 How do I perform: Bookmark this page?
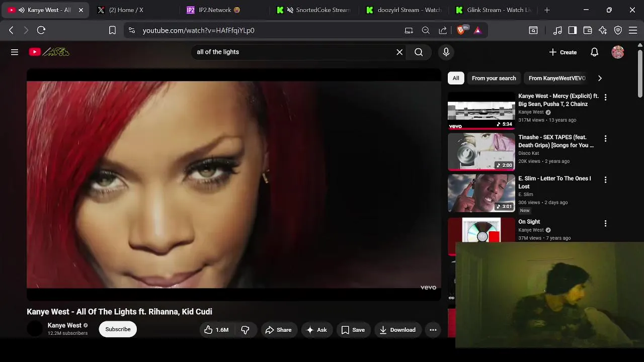[x=112, y=30]
